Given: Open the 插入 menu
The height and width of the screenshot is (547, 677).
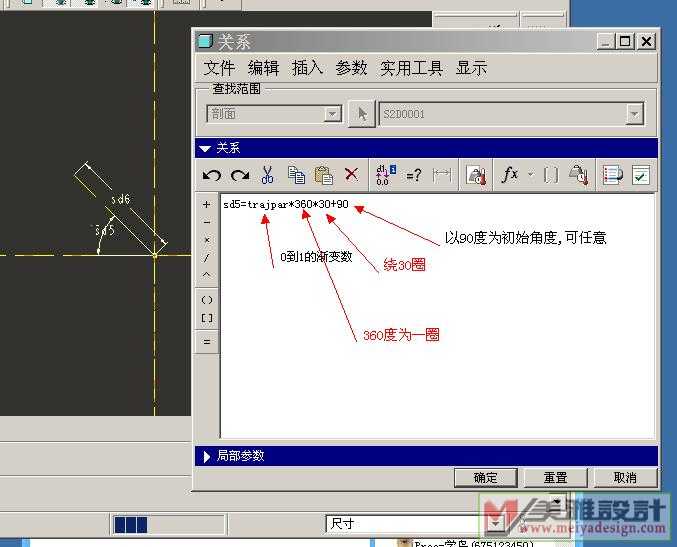Looking at the screenshot, I should click(x=307, y=68).
